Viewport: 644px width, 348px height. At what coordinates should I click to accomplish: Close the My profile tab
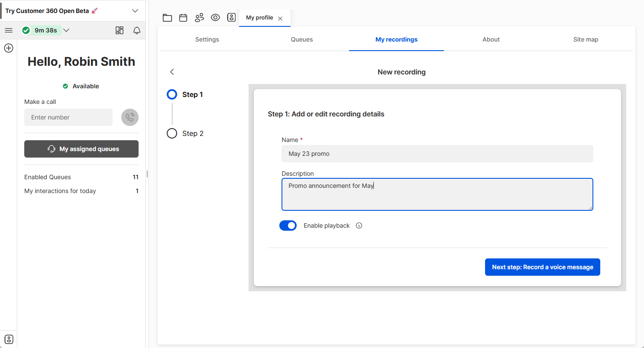tap(280, 19)
